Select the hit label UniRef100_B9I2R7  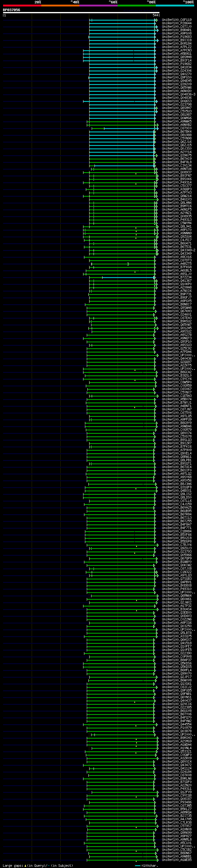pos(176,443)
